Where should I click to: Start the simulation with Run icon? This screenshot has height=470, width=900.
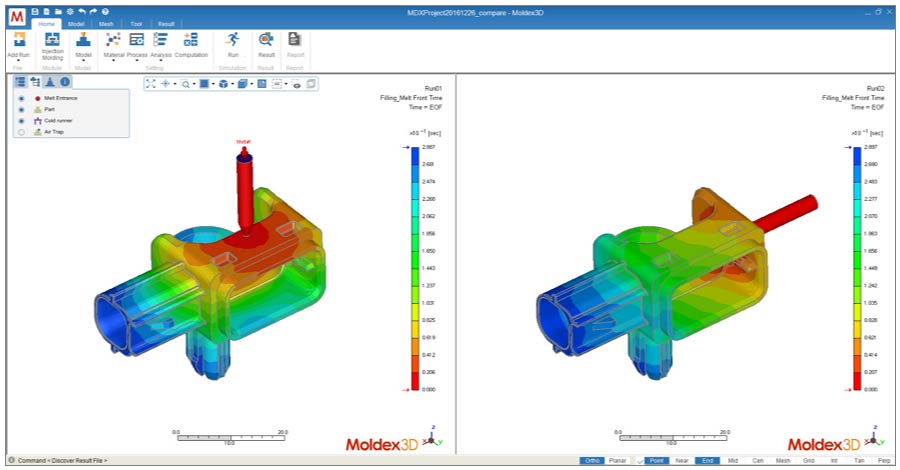pos(232,39)
